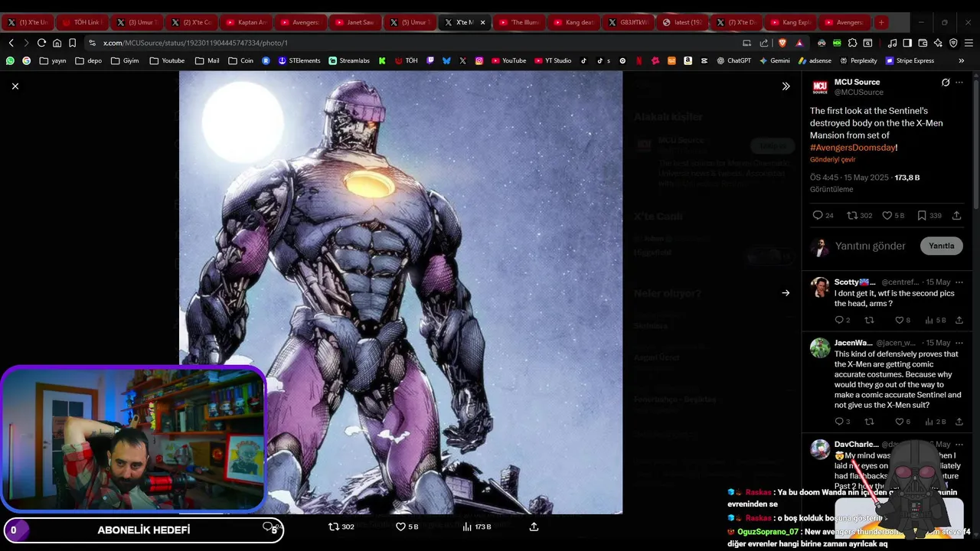Open the browser extensions puzzle icon
This screenshot has width=980, height=551.
[x=852, y=43]
